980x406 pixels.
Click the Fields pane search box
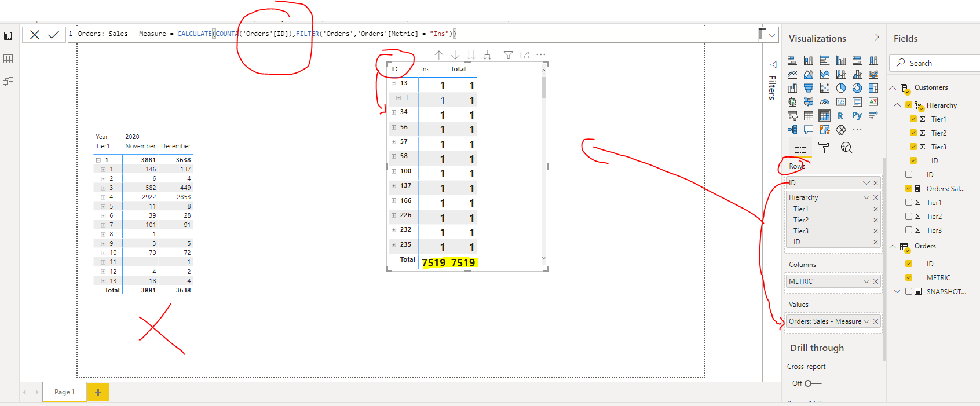click(x=936, y=63)
